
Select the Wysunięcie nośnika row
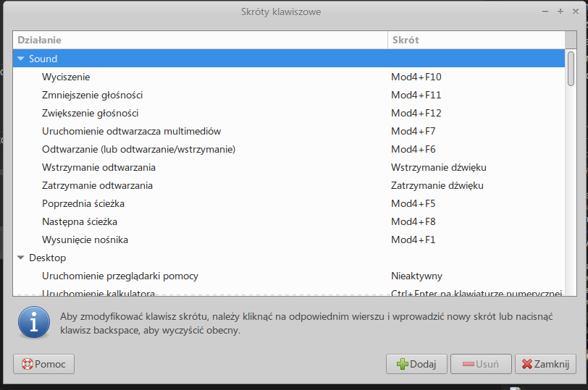(x=85, y=239)
